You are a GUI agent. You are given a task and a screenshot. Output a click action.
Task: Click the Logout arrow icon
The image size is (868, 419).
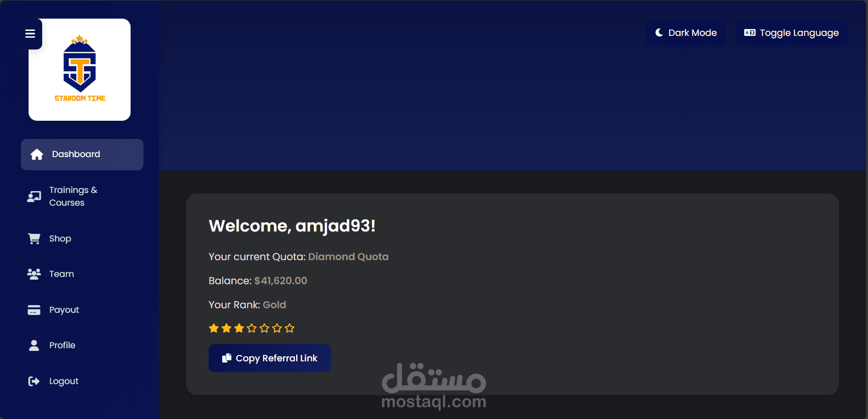click(34, 381)
